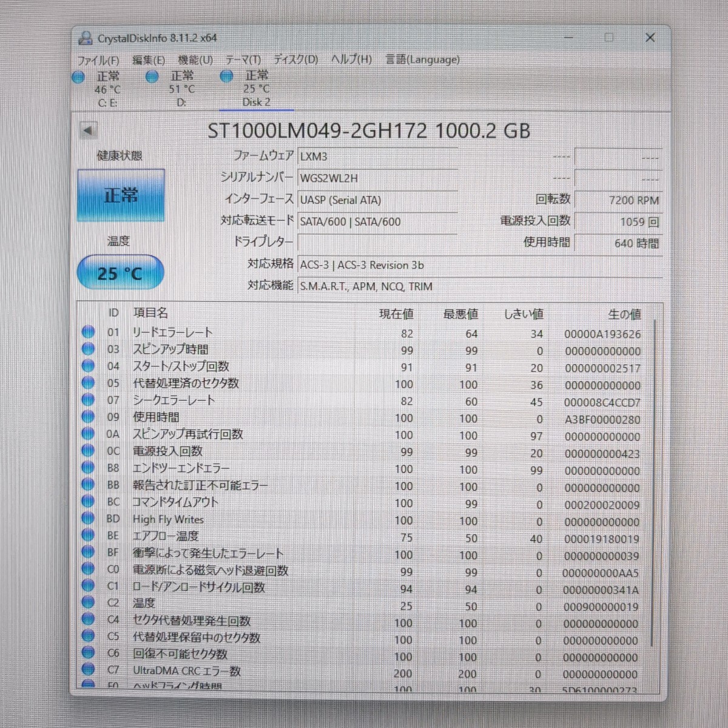Open the 機能(U) menu
Image resolution: width=728 pixels, height=728 pixels.
[195, 60]
